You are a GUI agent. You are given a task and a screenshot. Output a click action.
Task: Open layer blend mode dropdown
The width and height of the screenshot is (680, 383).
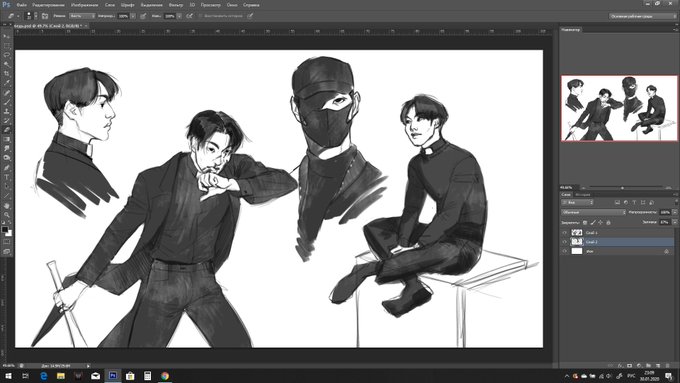click(593, 212)
